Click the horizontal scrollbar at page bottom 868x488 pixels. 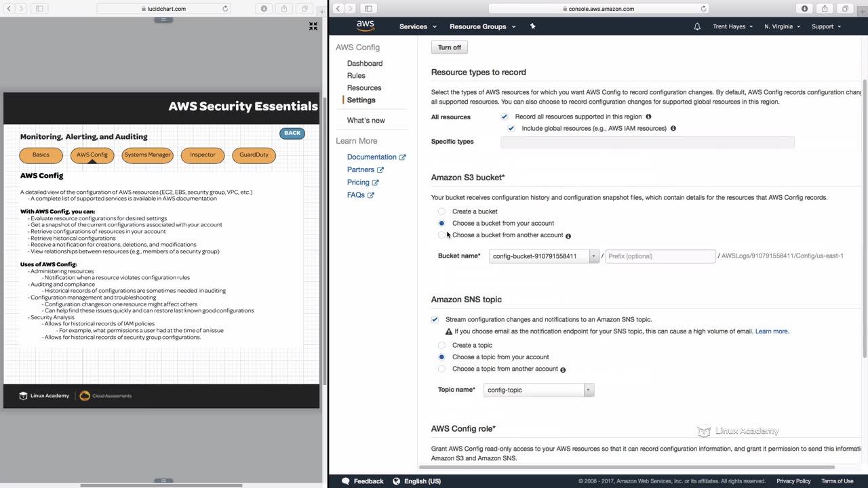pos(627,467)
